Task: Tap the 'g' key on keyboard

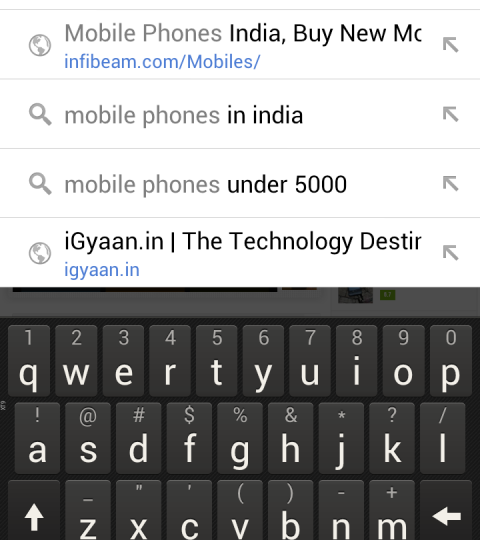Action: [240, 438]
